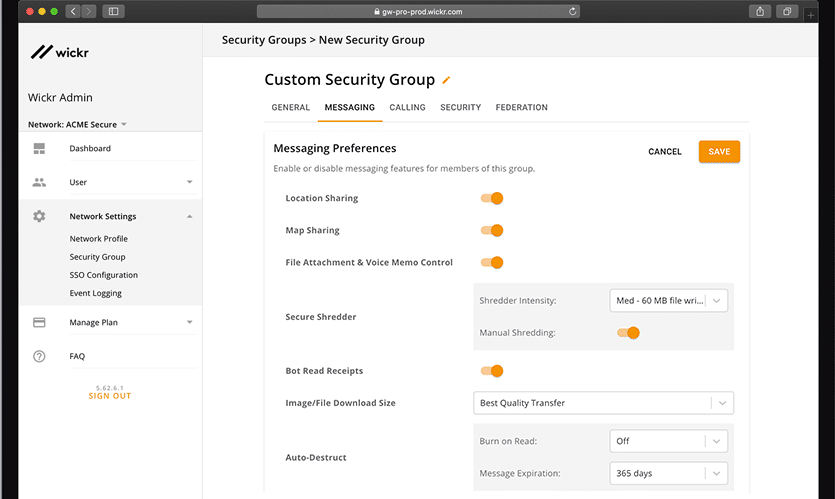Go forward with browser forward arrow
The width and height of the screenshot is (835, 499).
89,11
